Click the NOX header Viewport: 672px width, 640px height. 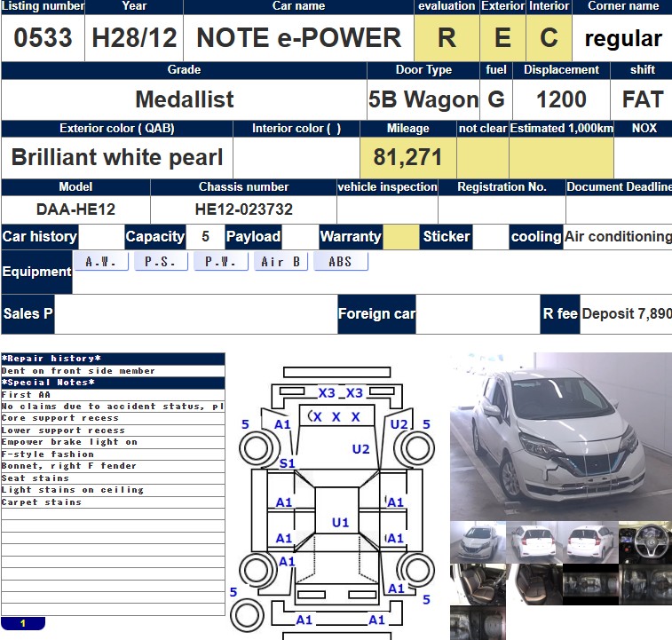tap(644, 128)
